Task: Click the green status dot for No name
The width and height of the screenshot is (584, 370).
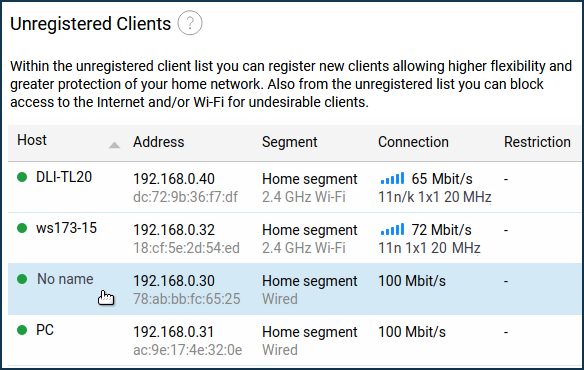Action: point(22,279)
